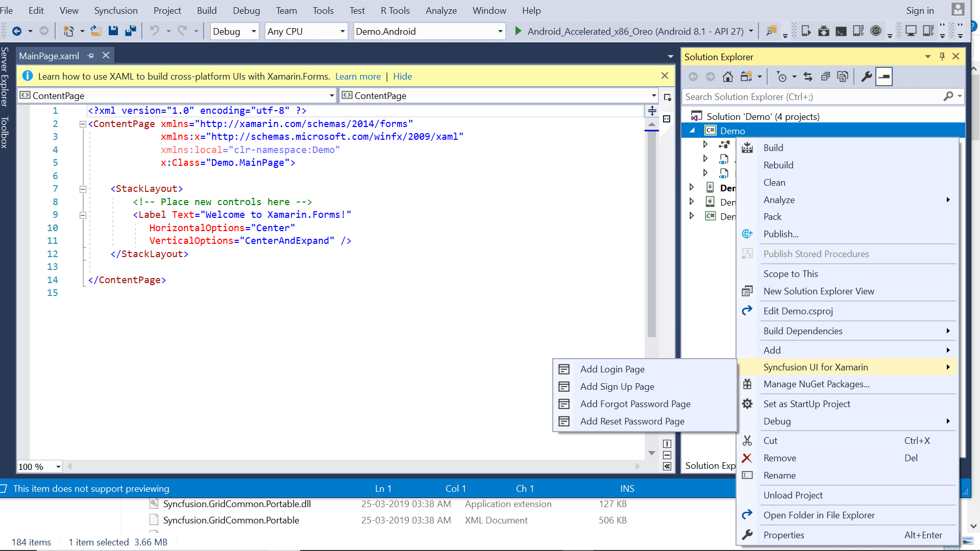This screenshot has height=551, width=980.
Task: Select the Home icon in Solution Explorer
Action: point(728,77)
